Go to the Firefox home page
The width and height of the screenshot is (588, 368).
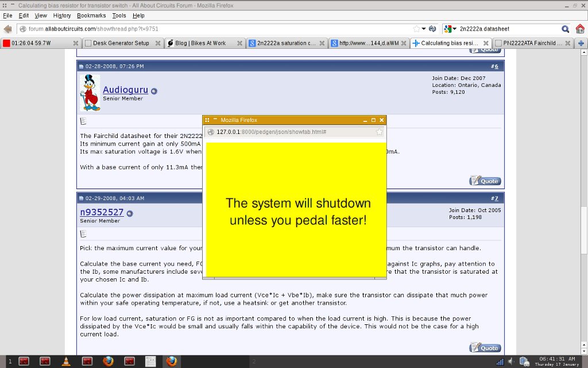pos(580,29)
